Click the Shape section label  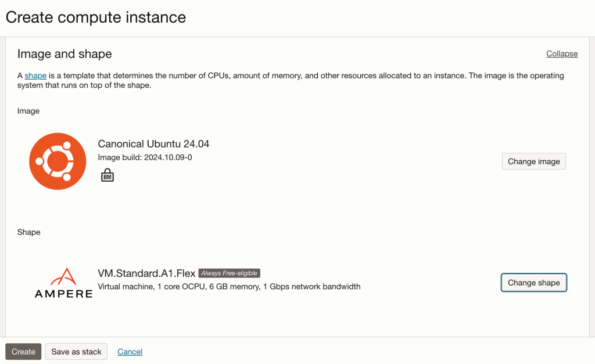(29, 232)
